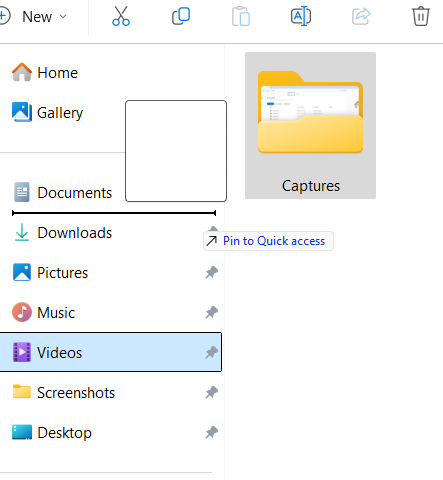Select the Captures folder thumbnail
Image resolution: width=443 pixels, height=480 pixels.
pyautogui.click(x=310, y=126)
